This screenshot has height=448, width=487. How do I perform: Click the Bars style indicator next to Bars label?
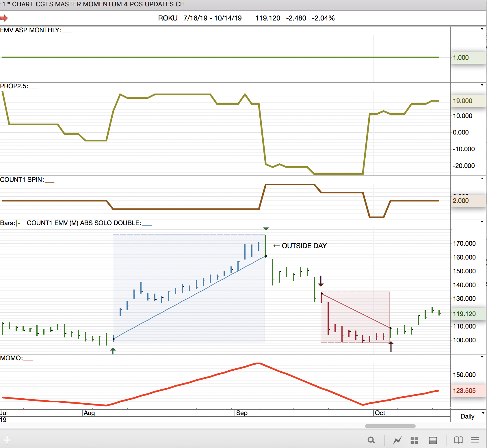point(18,223)
